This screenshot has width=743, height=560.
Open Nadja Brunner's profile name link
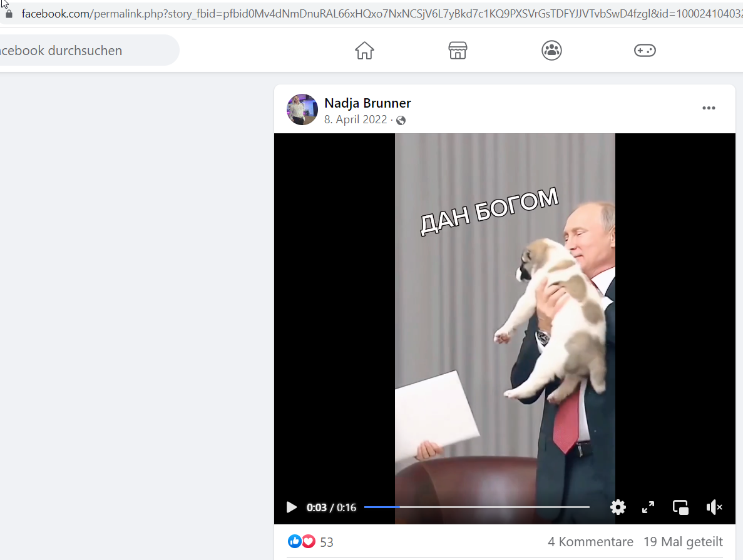click(367, 103)
